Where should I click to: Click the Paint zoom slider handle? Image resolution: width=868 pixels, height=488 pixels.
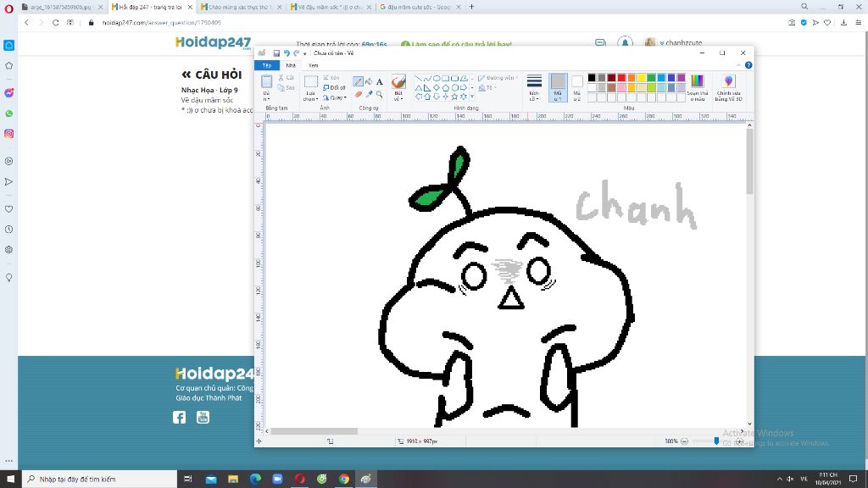pos(716,441)
